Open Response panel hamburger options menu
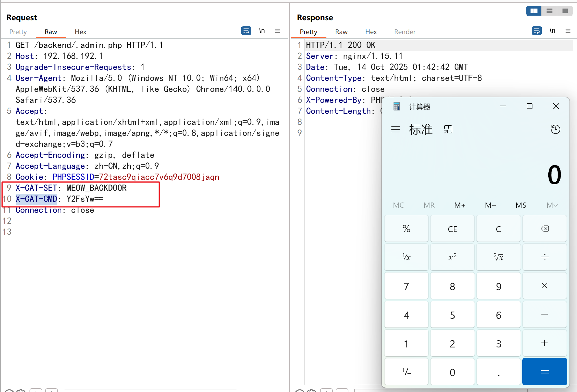The width and height of the screenshot is (577, 392). click(x=568, y=31)
